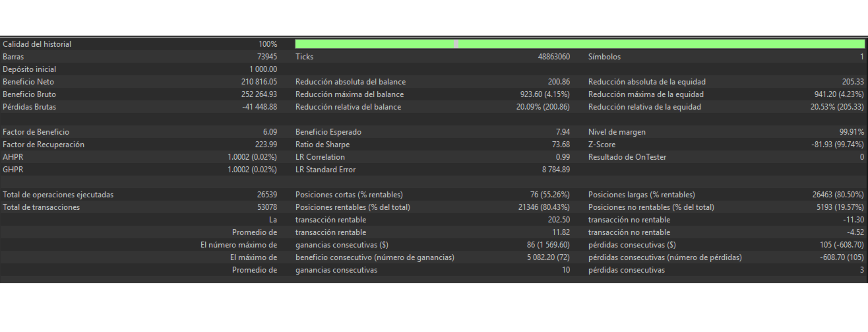The height and width of the screenshot is (332, 868).
Task: Select consecutive wins value 86 (1 569.60)
Action: 547,245
